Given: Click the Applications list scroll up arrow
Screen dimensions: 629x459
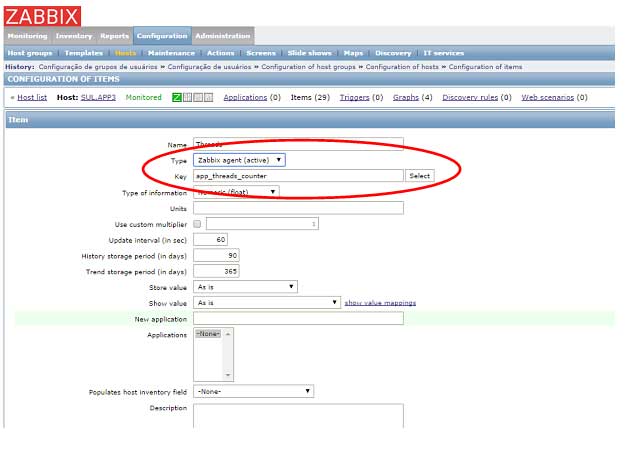Looking at the screenshot, I should (x=228, y=334).
